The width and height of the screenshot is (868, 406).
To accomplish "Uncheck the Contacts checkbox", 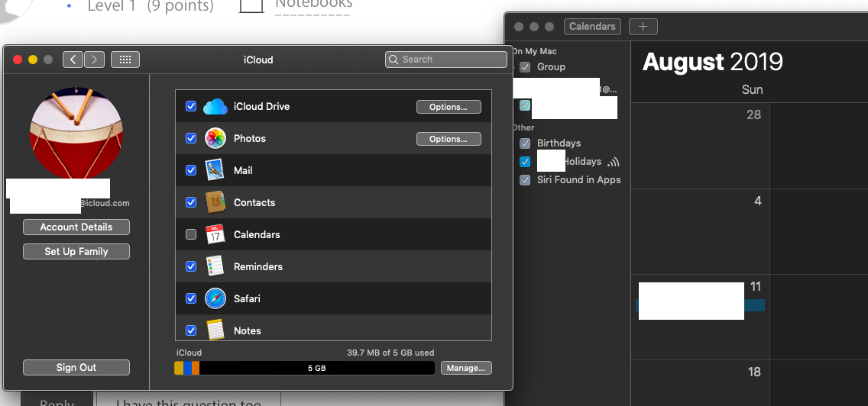I will (191, 202).
